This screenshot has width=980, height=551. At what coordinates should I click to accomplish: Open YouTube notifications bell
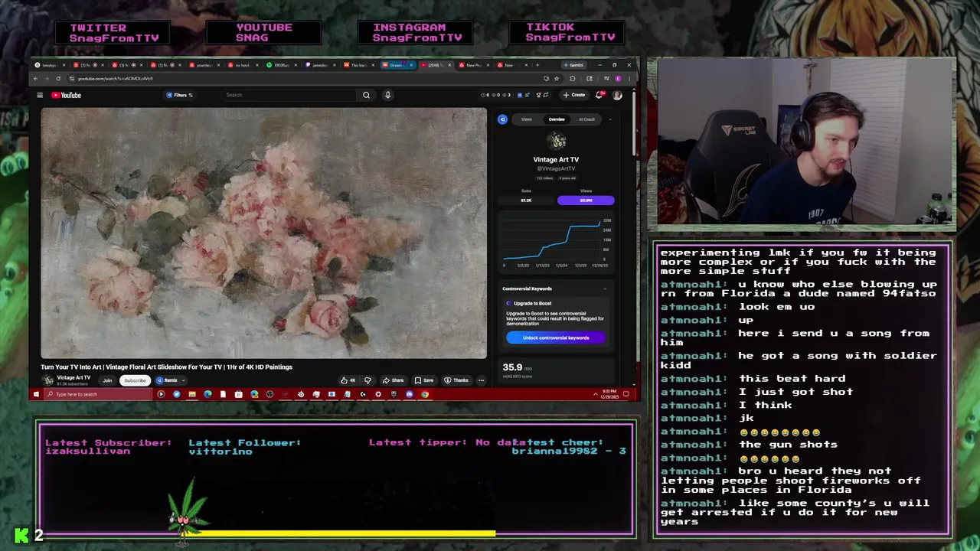[599, 95]
